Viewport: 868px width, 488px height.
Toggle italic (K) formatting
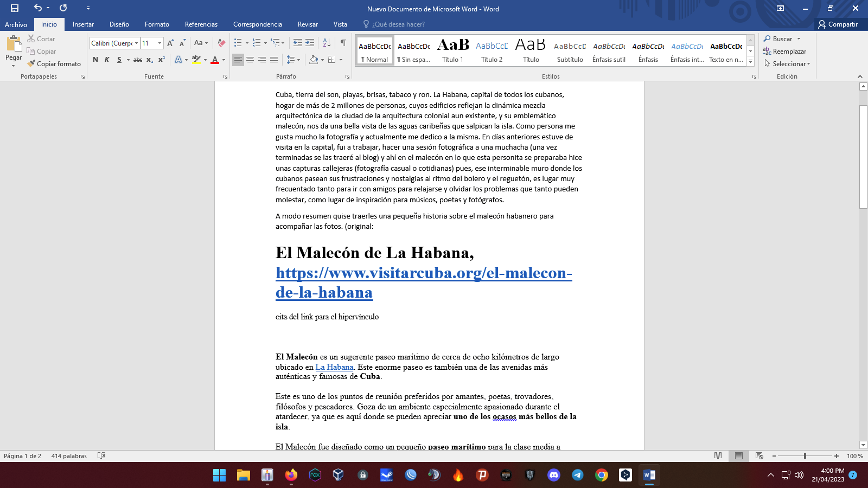click(107, 60)
